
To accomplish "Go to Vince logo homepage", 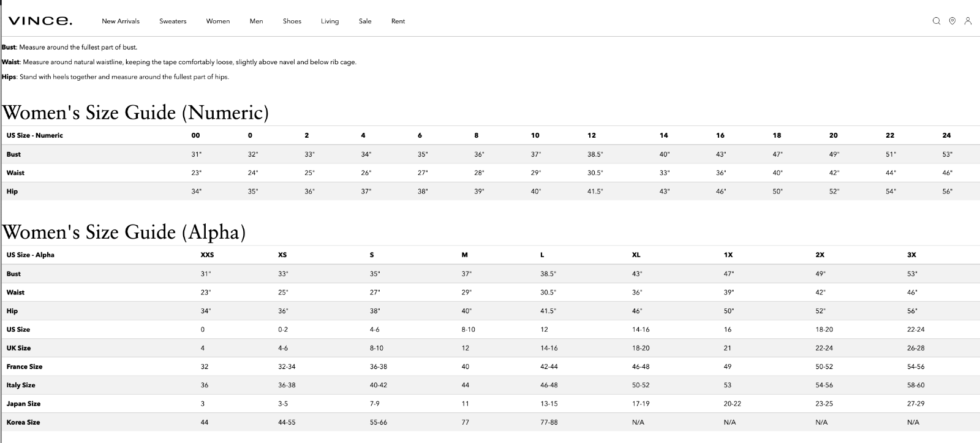I will click(x=40, y=21).
